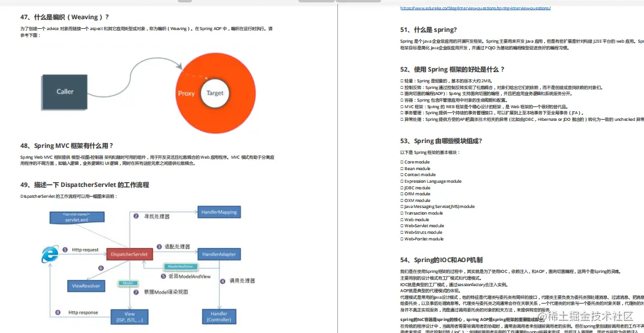Click the Web-Portlet module list item
This screenshot has width=644, height=333.
[x=422, y=239]
